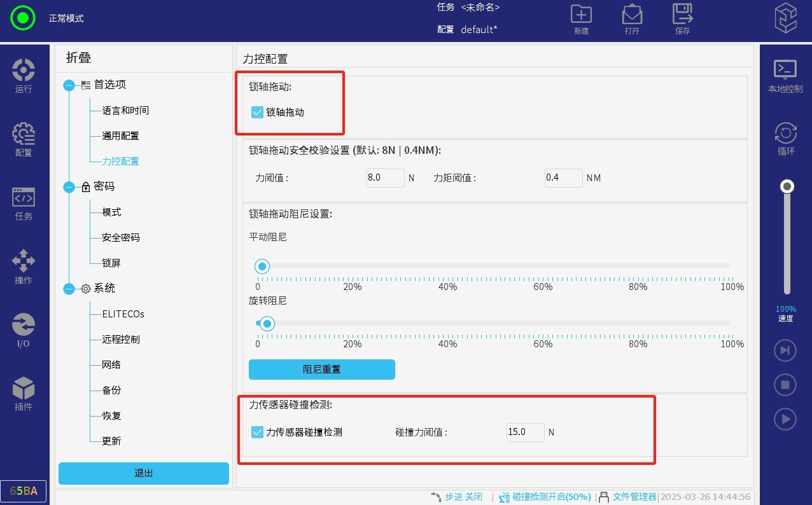Collapse the 系统 tree section
Screen dimensions: 812x505
coord(69,289)
